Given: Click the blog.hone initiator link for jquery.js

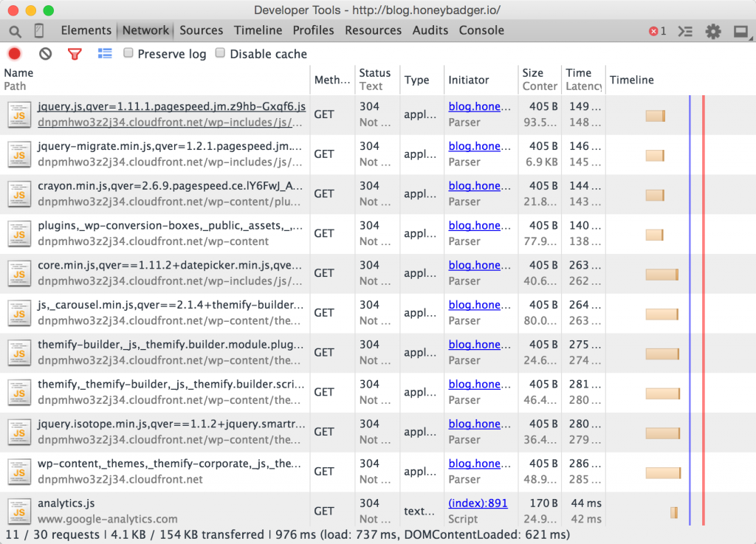Looking at the screenshot, I should (475, 106).
